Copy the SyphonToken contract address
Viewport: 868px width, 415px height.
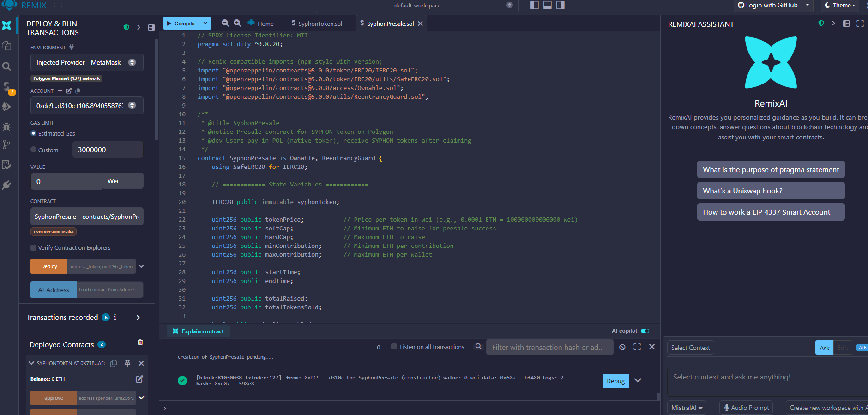(x=114, y=363)
